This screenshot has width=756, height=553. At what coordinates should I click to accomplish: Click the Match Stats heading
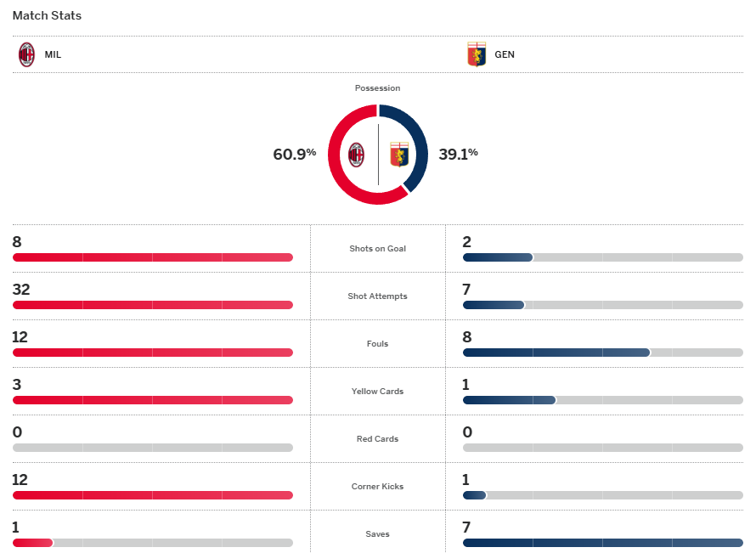[x=47, y=15]
